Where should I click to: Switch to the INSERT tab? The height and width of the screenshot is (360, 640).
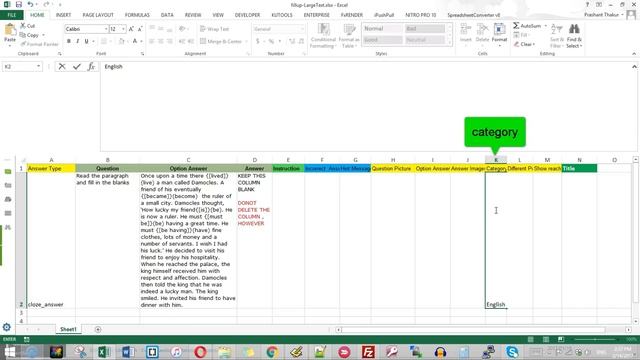click(63, 15)
